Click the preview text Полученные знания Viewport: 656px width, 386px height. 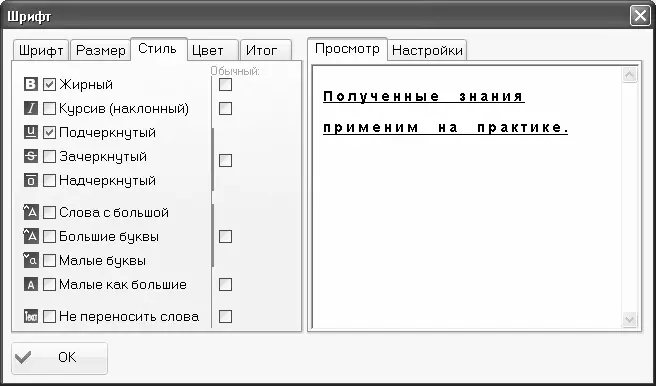click(x=424, y=97)
